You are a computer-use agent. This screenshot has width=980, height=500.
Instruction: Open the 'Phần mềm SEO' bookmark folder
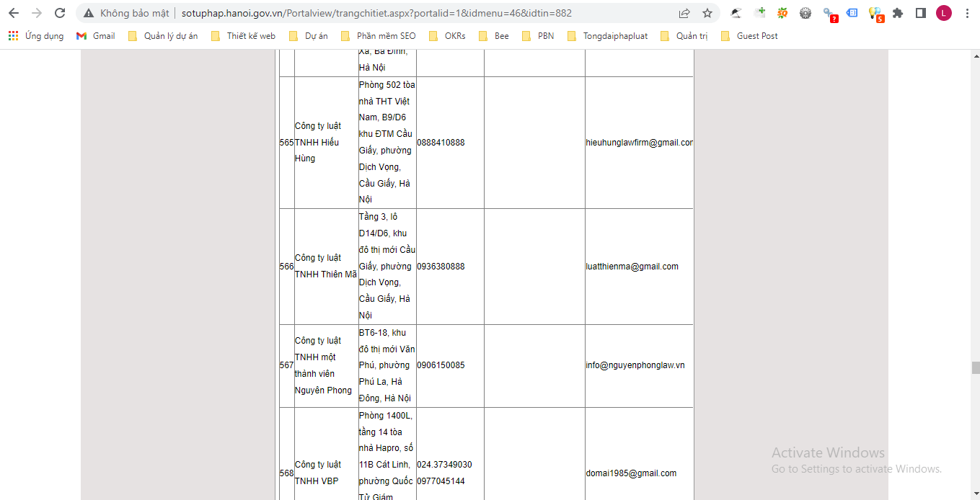(379, 36)
